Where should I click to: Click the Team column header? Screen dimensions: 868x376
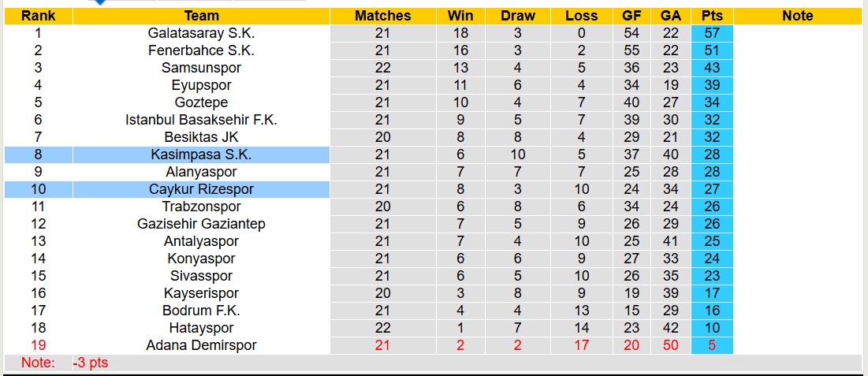tap(201, 16)
